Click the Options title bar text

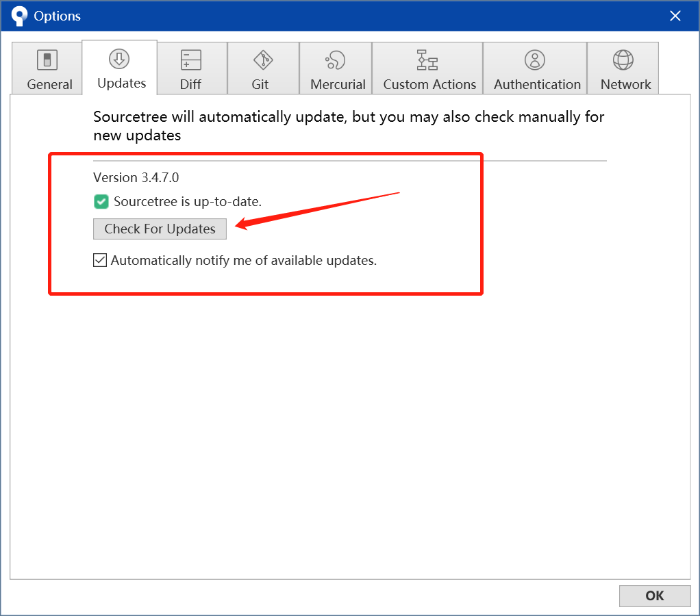[x=57, y=16]
